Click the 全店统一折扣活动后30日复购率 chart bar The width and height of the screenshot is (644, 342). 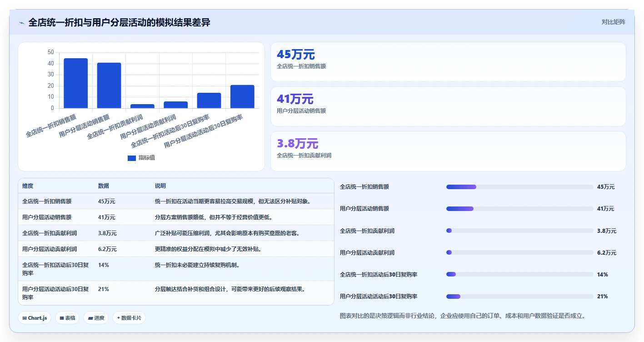click(x=209, y=101)
